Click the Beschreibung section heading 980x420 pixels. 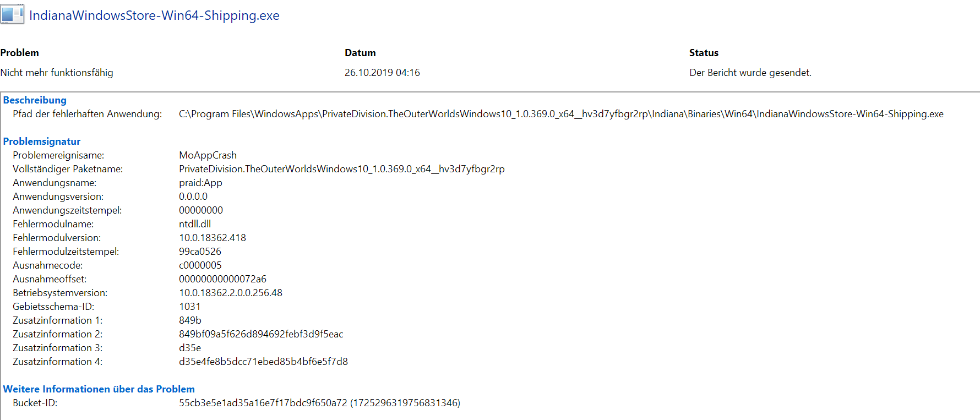tap(35, 100)
